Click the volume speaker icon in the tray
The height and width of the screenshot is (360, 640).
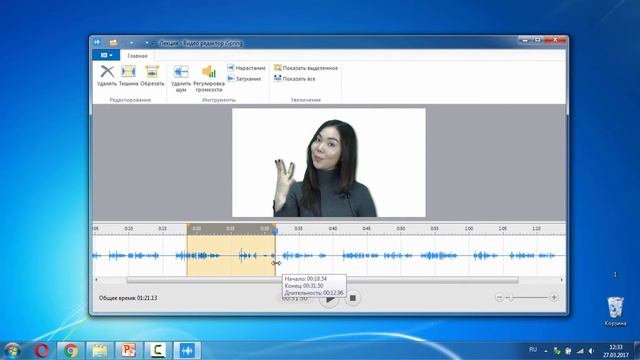pos(591,351)
